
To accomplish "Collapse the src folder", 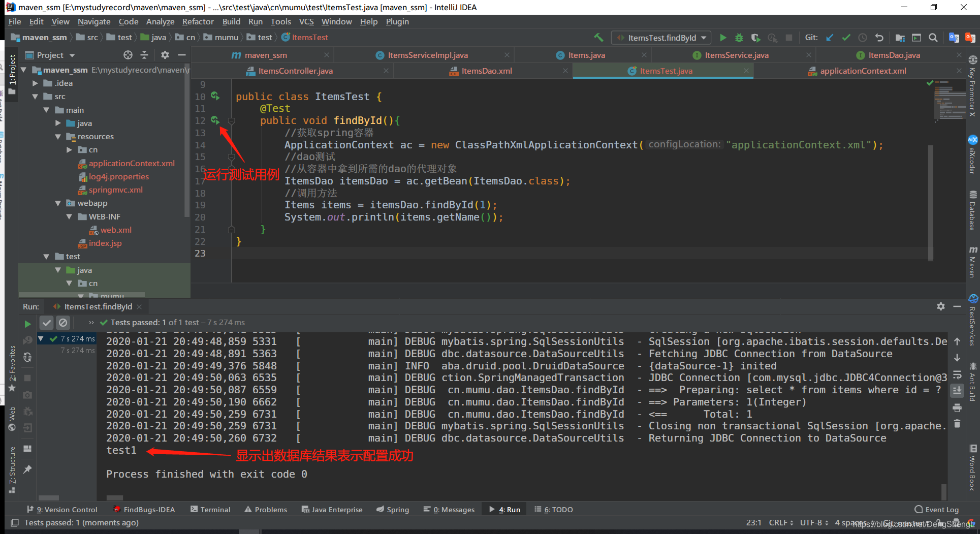I will (x=35, y=96).
